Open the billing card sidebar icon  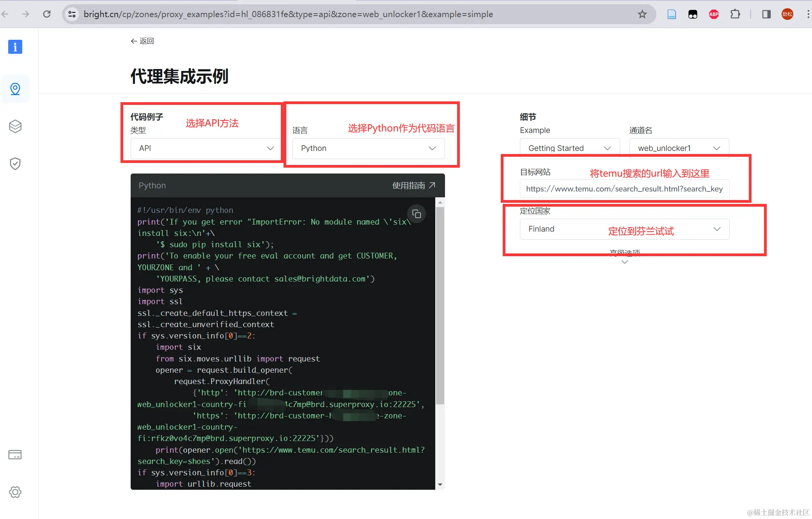coord(15,455)
